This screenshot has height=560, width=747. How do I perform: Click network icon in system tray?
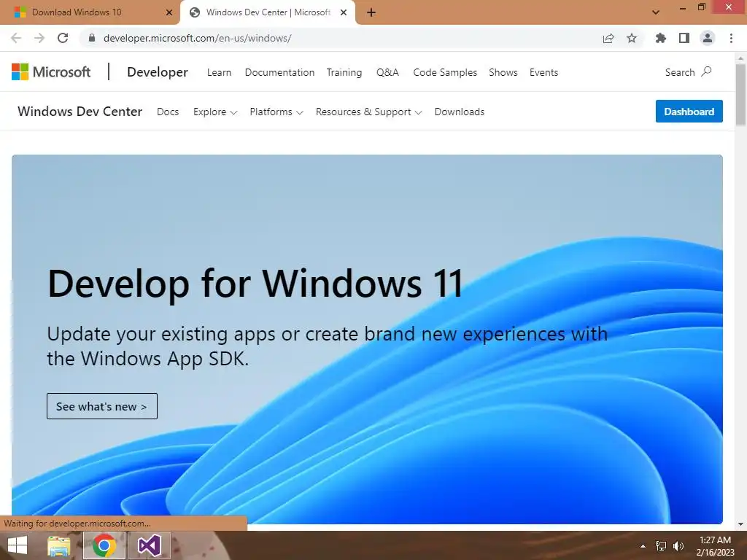[661, 546]
